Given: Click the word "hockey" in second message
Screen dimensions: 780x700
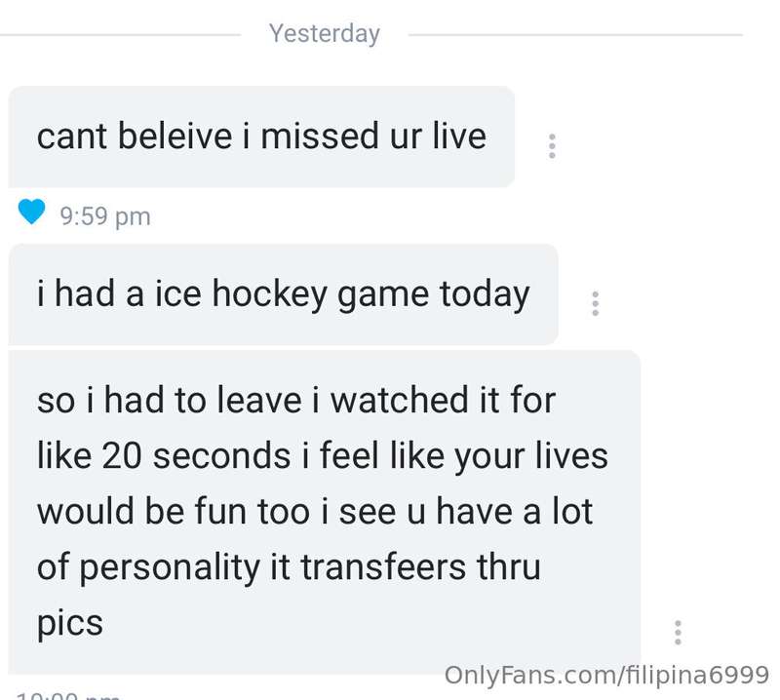Looking at the screenshot, I should [x=270, y=294].
